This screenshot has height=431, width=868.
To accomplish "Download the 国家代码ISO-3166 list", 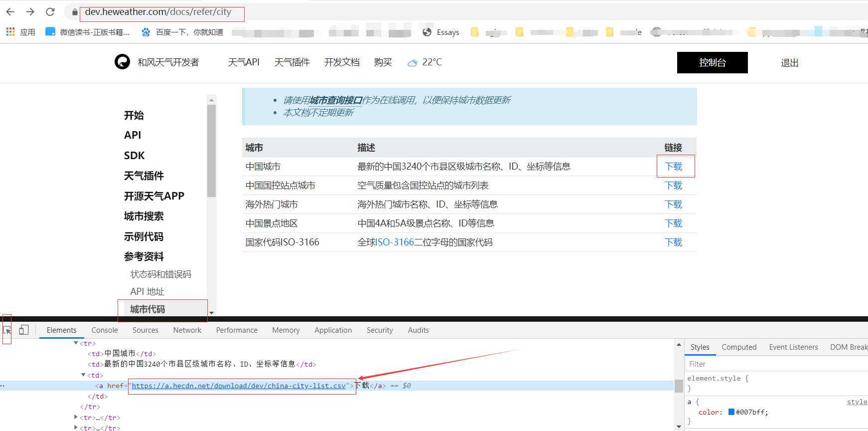I will (x=673, y=242).
